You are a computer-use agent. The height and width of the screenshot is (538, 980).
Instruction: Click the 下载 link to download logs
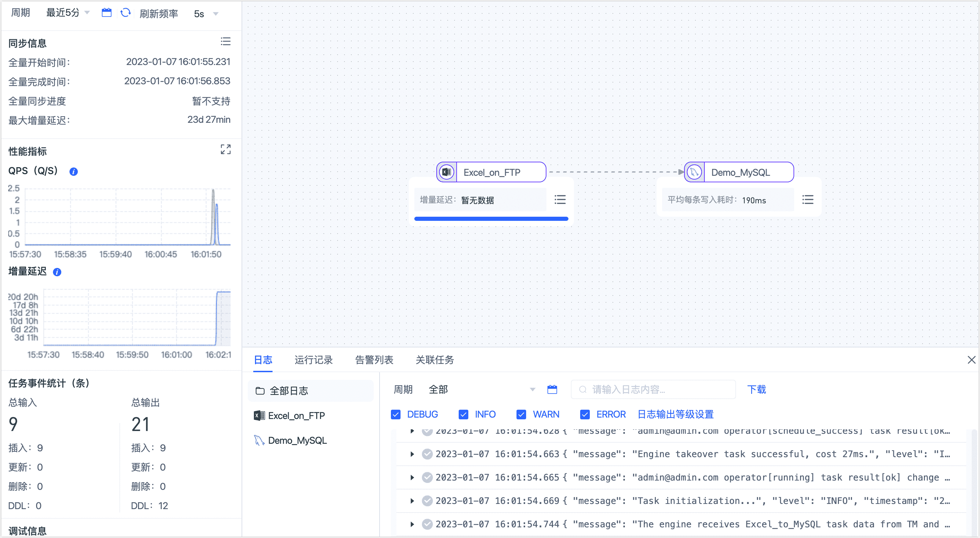pos(756,389)
